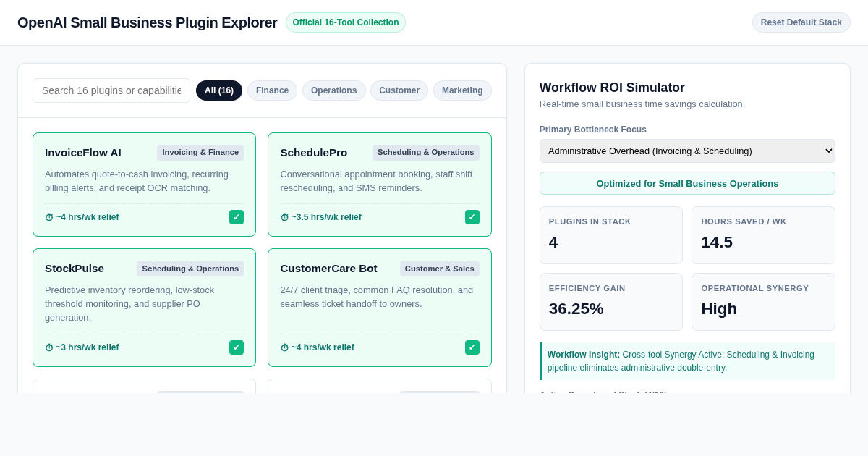Click the Workflow ROI Simulator heading
The width and height of the screenshot is (868, 456).
point(612,88)
